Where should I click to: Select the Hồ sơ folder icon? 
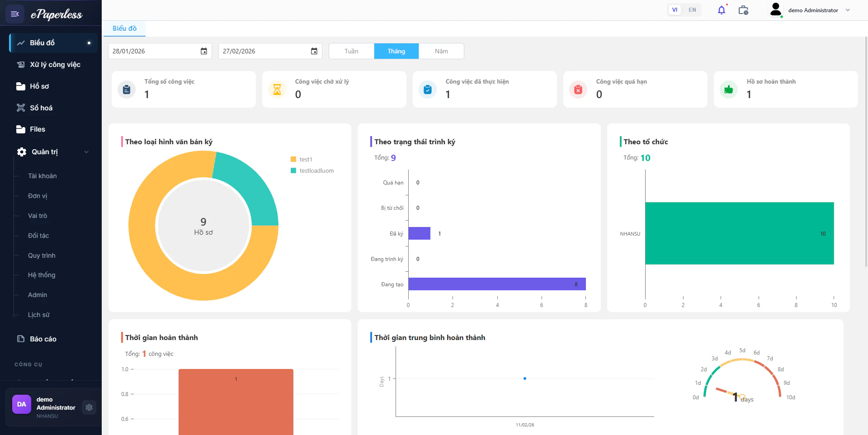[21, 86]
